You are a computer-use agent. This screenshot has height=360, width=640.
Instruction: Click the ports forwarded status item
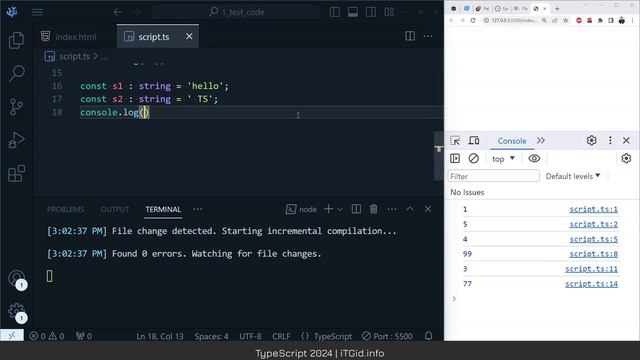(x=84, y=336)
